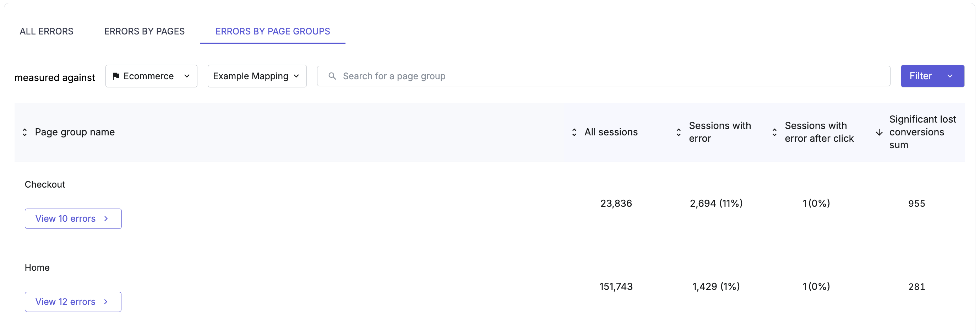Click Significant lost conversions sum header text

tap(922, 132)
